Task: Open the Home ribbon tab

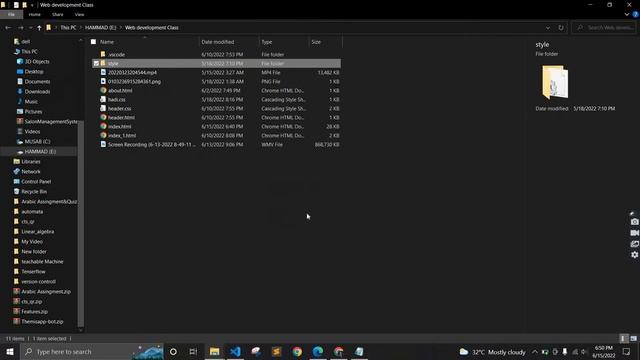Action: [x=35, y=14]
